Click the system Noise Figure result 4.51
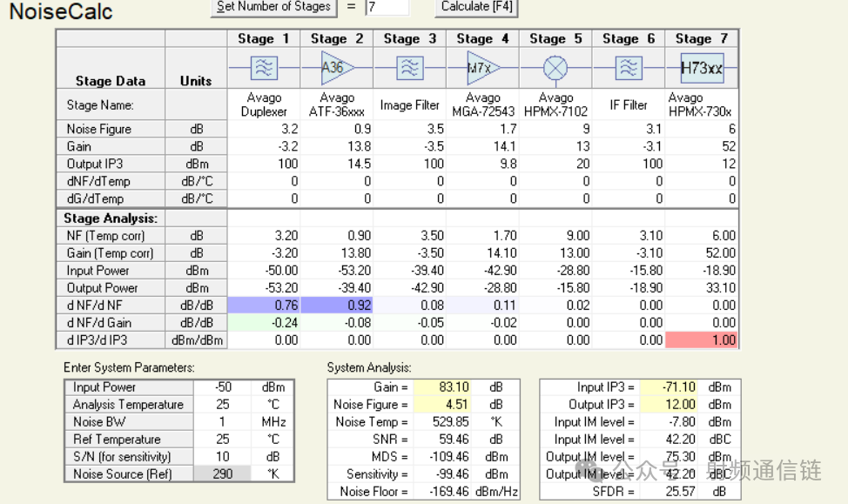 [x=442, y=405]
